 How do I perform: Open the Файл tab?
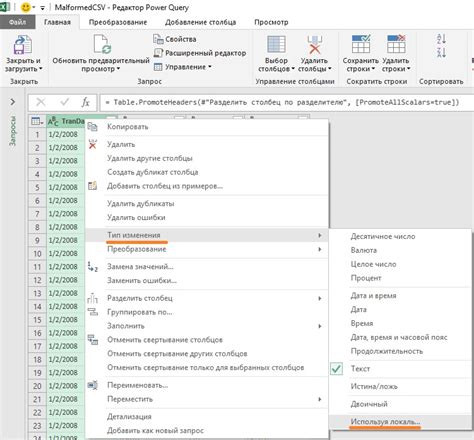(x=17, y=22)
